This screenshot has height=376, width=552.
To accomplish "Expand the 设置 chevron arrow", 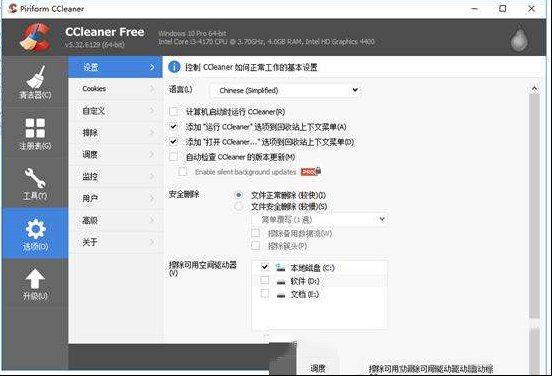I will click(152, 67).
